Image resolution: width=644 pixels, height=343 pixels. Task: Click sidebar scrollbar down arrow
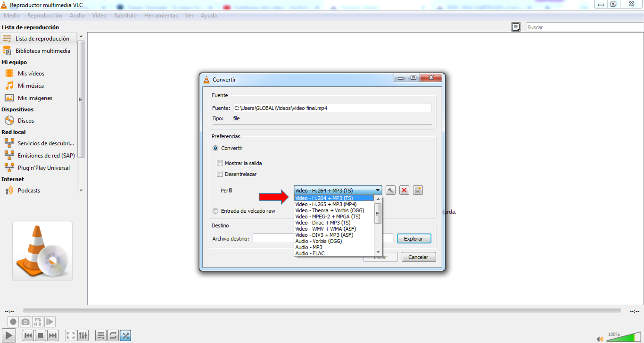click(81, 190)
